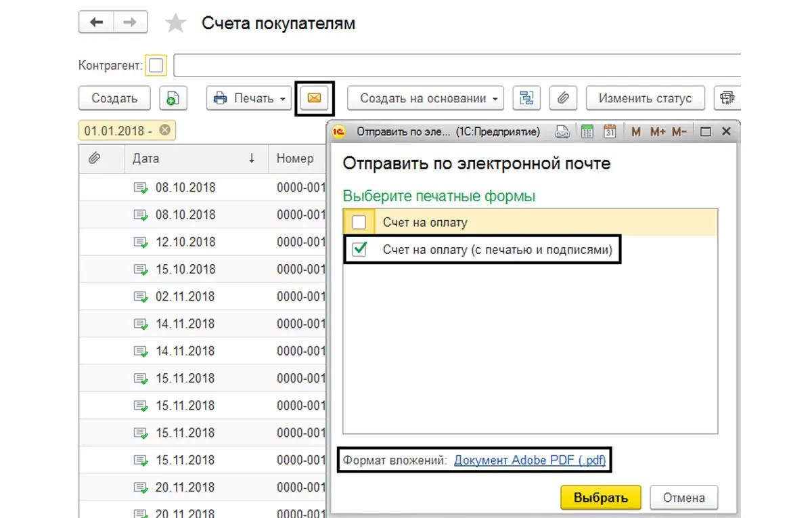Copy the selected invoice with the duplicate icon
Screen dimensions: 812x518
[173, 98]
